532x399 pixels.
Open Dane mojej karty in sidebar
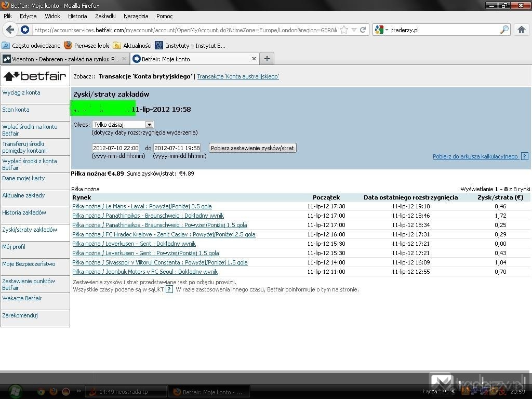coord(23,178)
